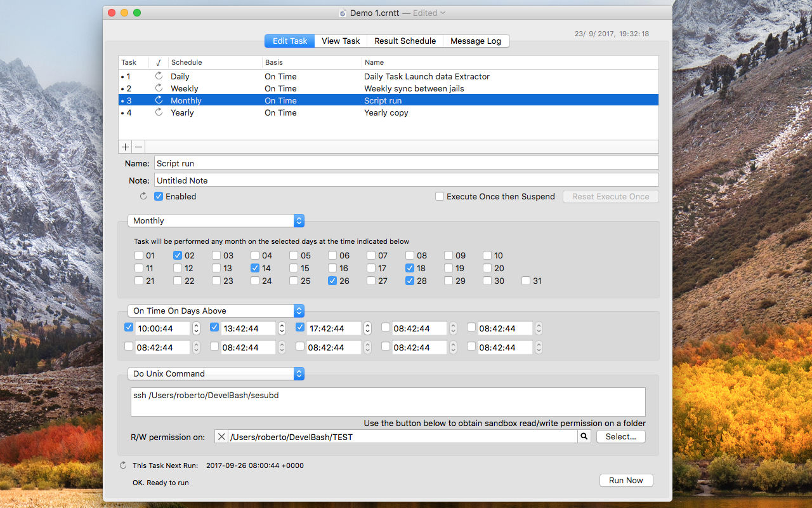The height and width of the screenshot is (508, 812).
Task: Open the Message Log tab
Action: coord(476,41)
